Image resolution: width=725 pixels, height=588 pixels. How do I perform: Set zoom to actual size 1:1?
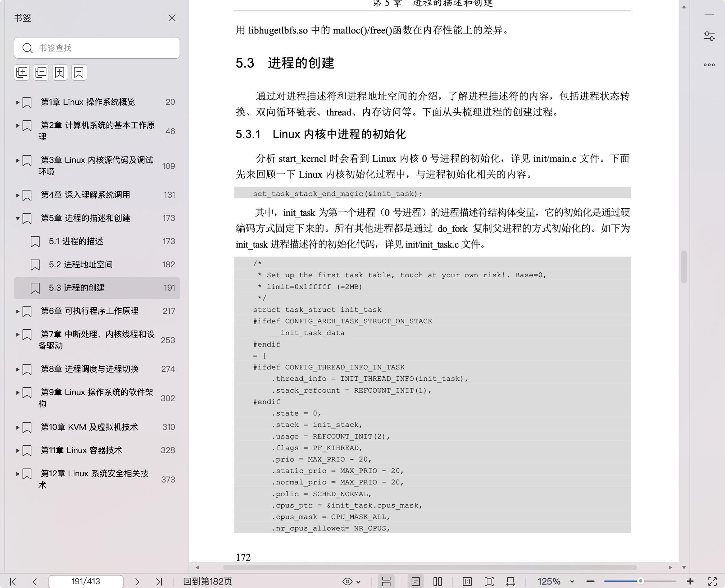point(467,582)
